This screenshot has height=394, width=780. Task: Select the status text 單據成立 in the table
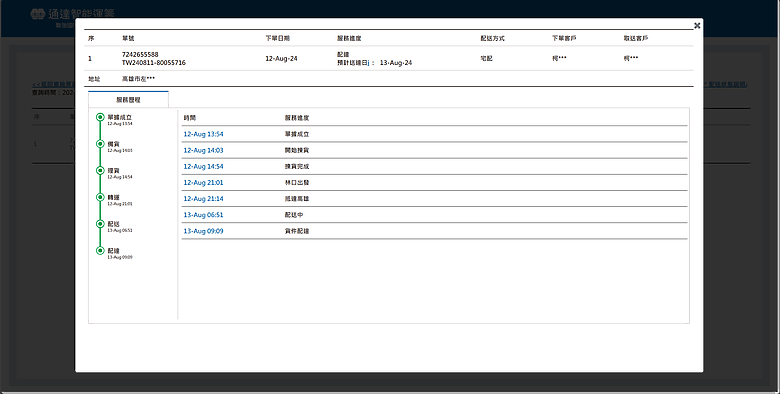pos(297,134)
